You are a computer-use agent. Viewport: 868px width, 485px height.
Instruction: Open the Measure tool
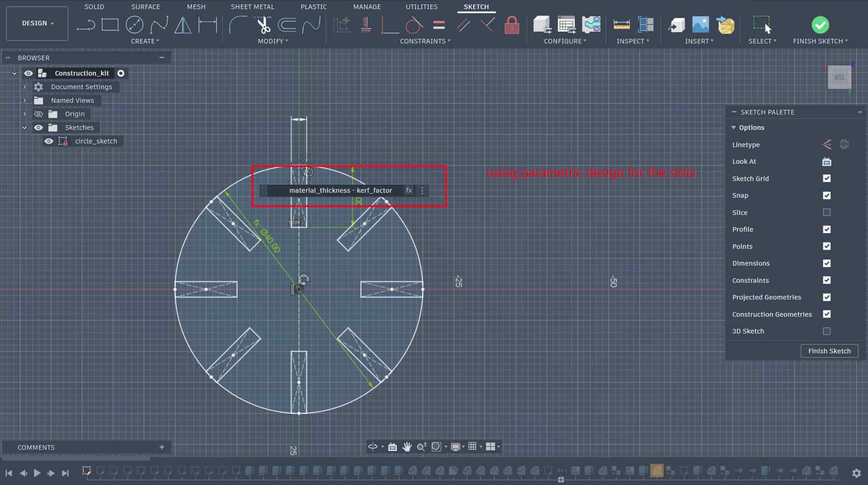(621, 24)
